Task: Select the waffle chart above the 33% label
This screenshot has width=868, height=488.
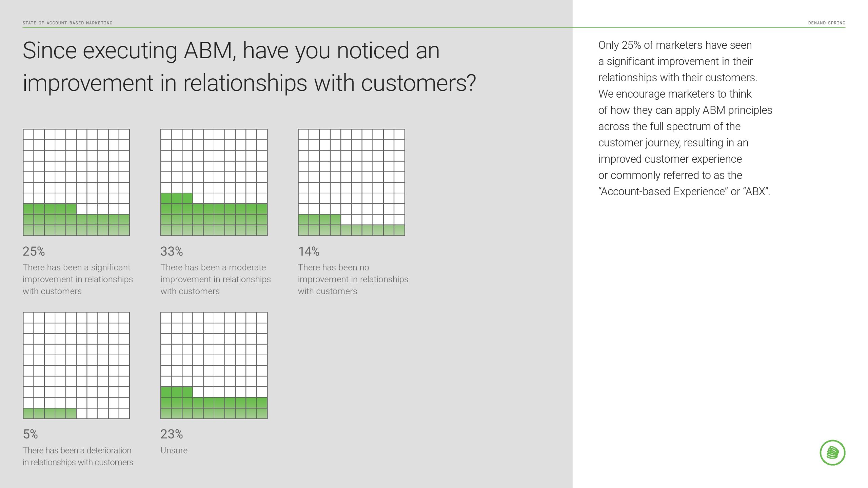Action: click(x=214, y=182)
